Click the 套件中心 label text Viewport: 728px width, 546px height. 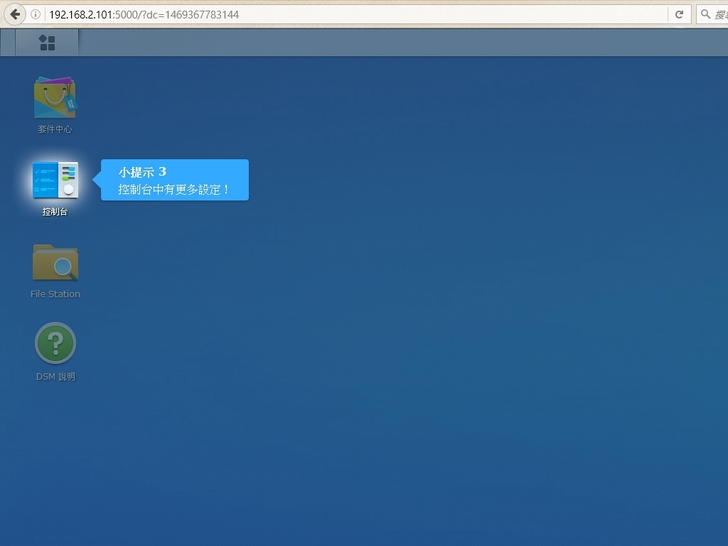pyautogui.click(x=55, y=129)
